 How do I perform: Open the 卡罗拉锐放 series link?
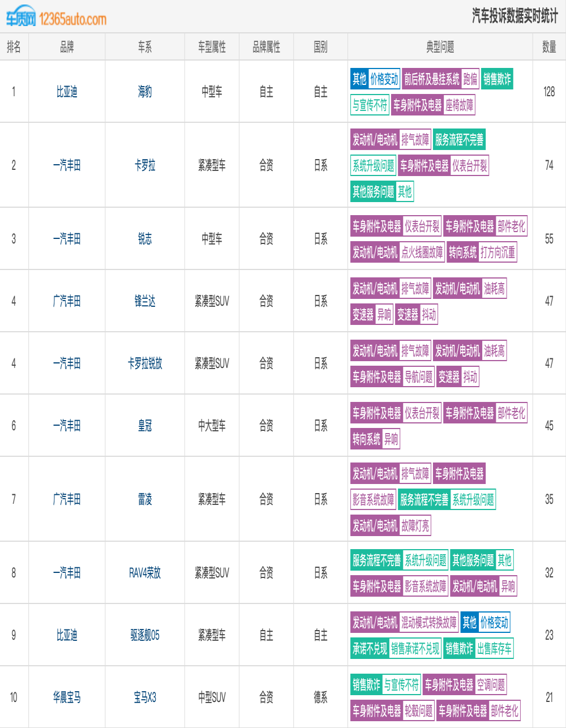145,363
